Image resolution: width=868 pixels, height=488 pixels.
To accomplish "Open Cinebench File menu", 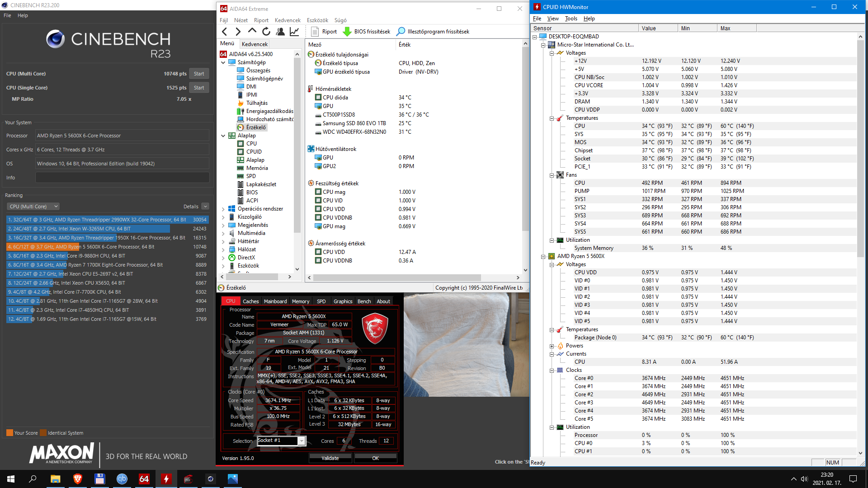I will pyautogui.click(x=7, y=15).
